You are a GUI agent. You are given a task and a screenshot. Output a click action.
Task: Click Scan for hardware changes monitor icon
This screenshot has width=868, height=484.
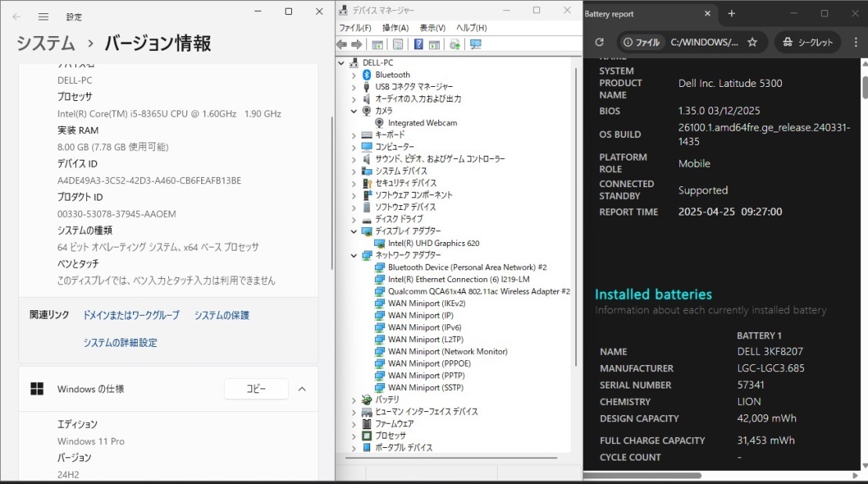(x=476, y=45)
